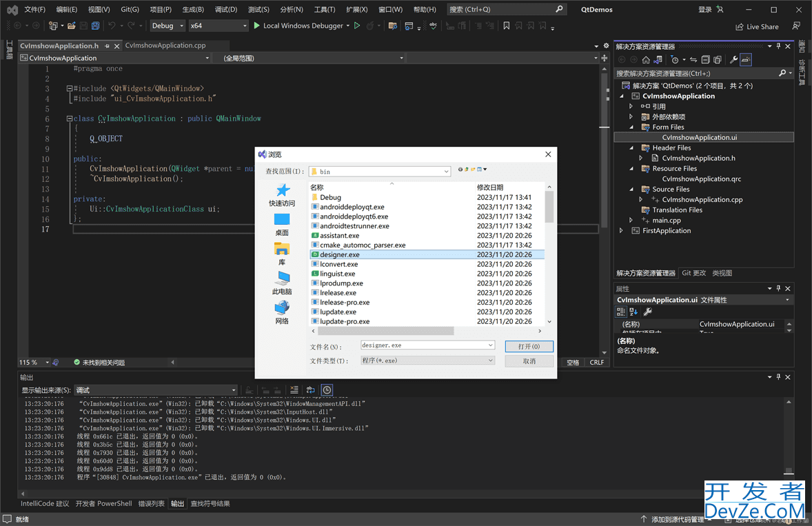This screenshot has width=812, height=526.
Task: Toggle preview selected items icon
Action: (x=746, y=59)
